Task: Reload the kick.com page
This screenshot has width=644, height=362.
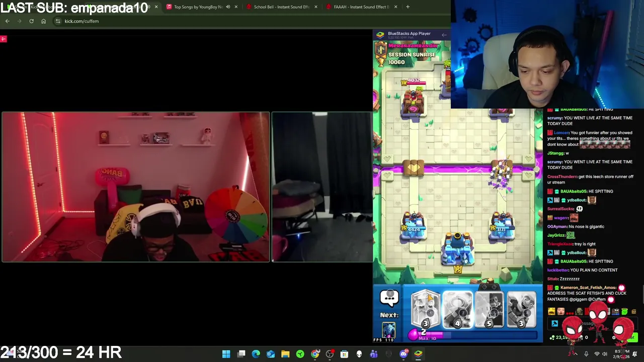Action: 31,21
